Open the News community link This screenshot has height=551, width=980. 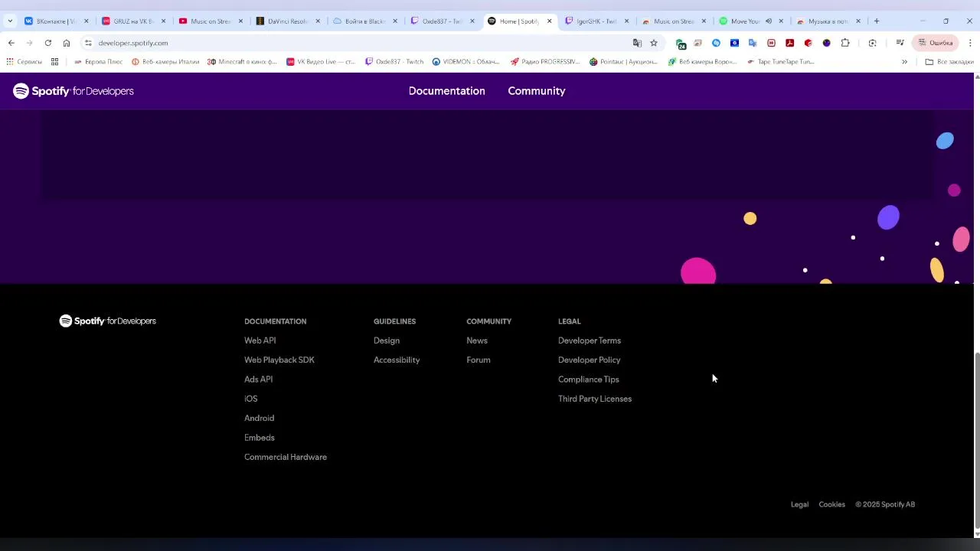[477, 341]
